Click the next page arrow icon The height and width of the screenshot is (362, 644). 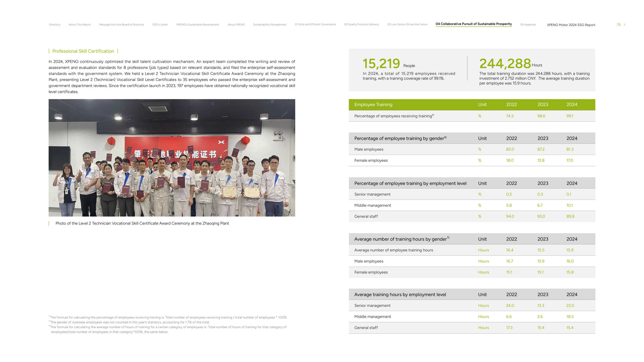tap(624, 24)
